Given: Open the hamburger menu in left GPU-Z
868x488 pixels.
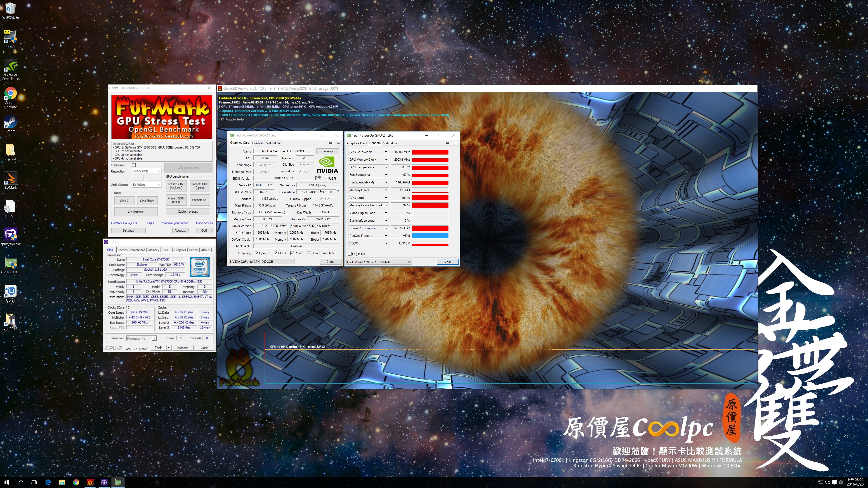Looking at the screenshot, I should pos(339,143).
